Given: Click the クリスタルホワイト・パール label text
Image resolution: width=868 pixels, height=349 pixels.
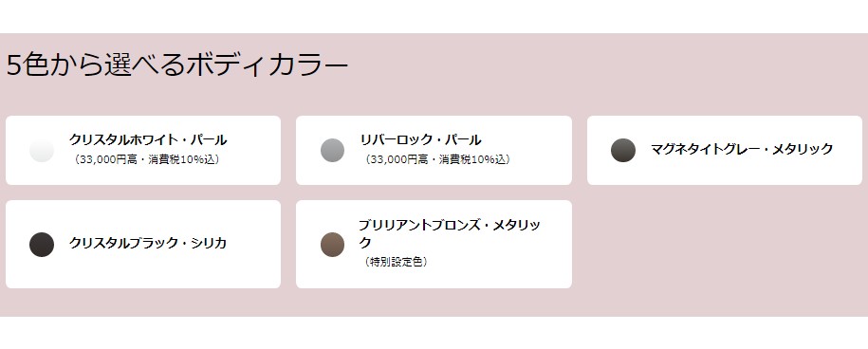Looking at the screenshot, I should 148,140.
